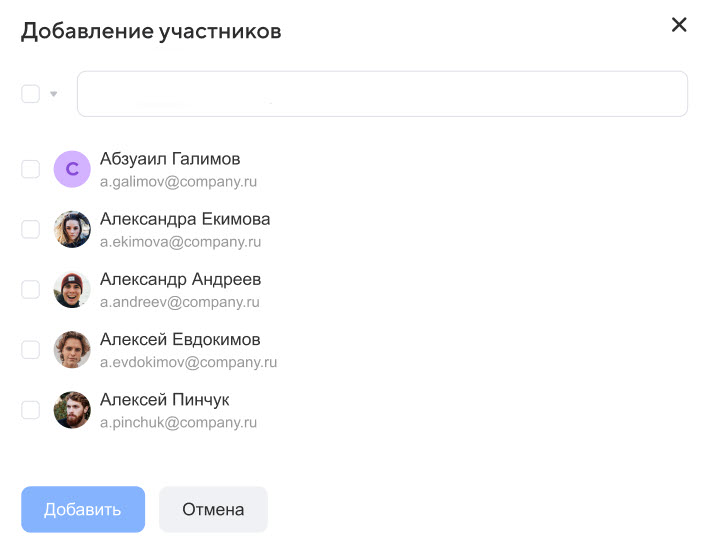Check the box for Александр Андреев
The height and width of the screenshot is (552, 710).
31,289
